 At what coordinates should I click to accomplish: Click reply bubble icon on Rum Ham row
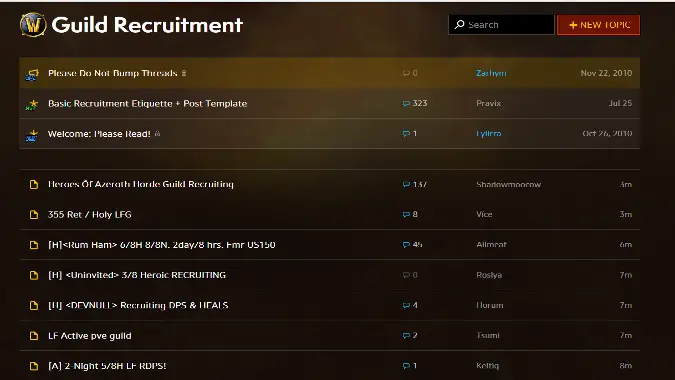pos(406,244)
